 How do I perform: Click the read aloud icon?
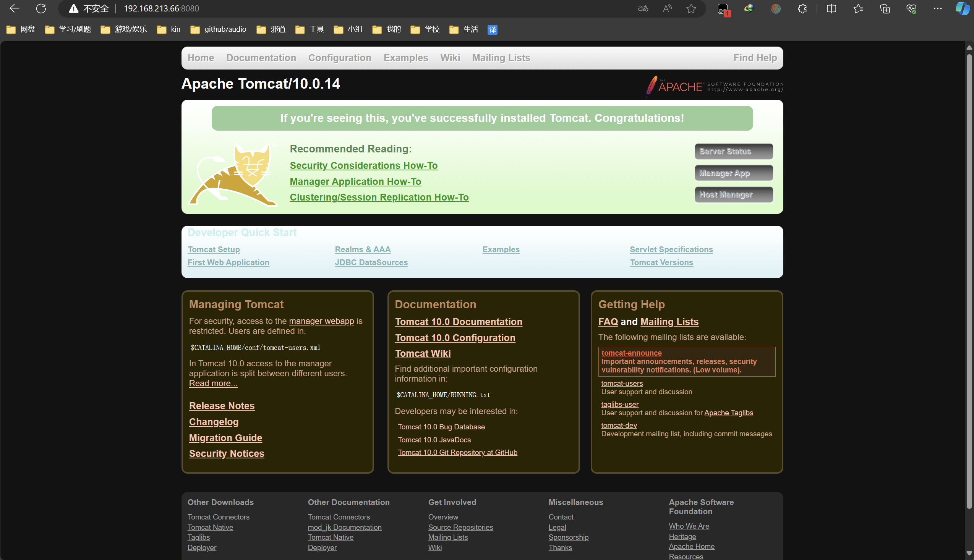[667, 8]
